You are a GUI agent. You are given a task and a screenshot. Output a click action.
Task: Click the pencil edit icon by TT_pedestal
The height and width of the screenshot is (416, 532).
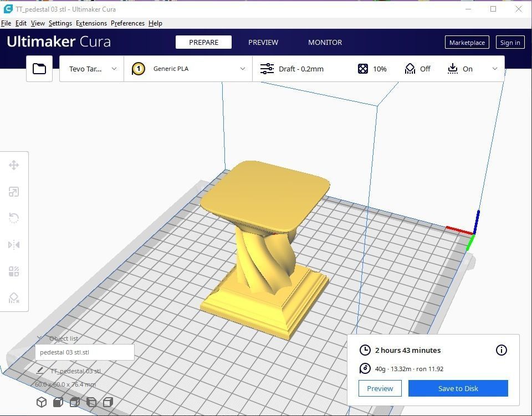(x=40, y=371)
